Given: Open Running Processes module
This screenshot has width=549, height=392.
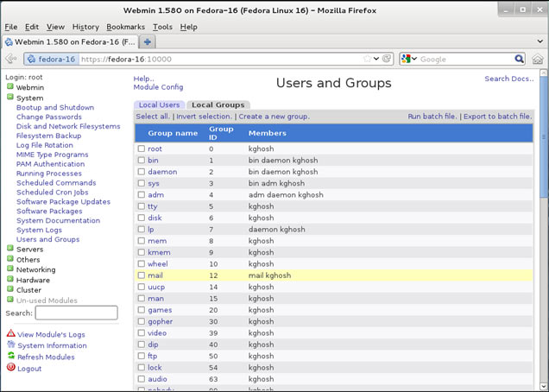Looking at the screenshot, I should tap(49, 174).
